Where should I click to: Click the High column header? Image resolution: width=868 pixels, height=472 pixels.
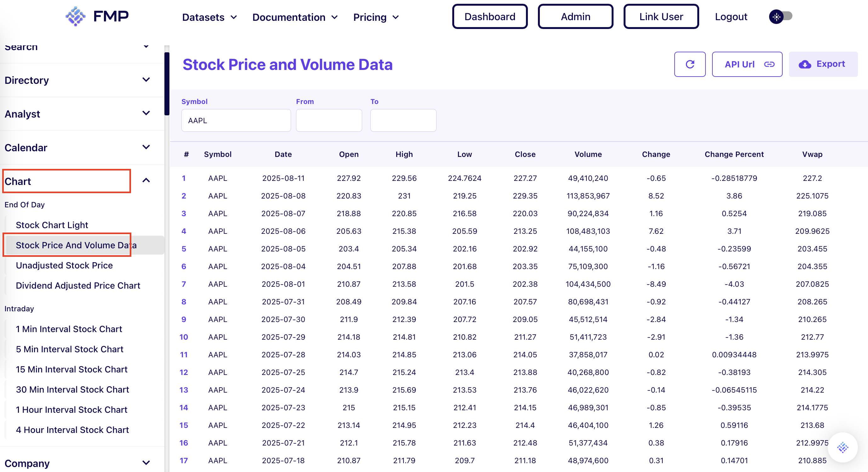[x=404, y=154]
